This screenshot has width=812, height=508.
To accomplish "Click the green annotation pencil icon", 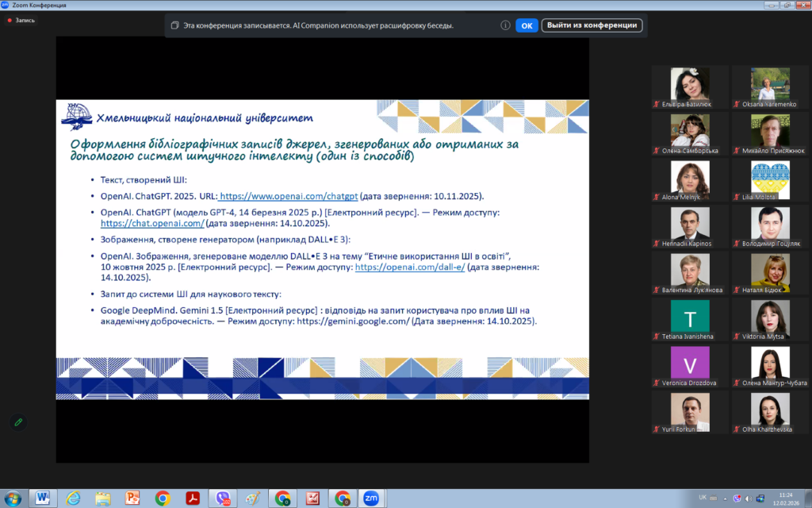I will click(x=17, y=421).
